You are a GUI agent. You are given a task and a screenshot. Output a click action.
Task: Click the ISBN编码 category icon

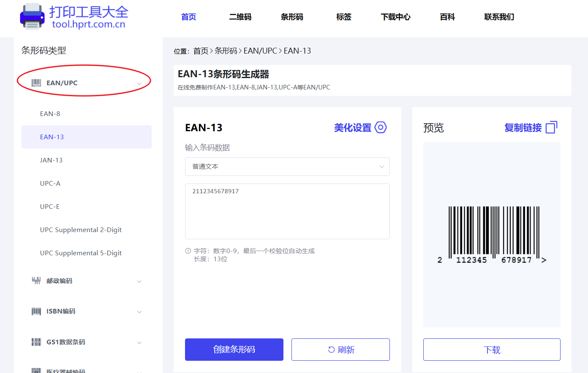36,311
